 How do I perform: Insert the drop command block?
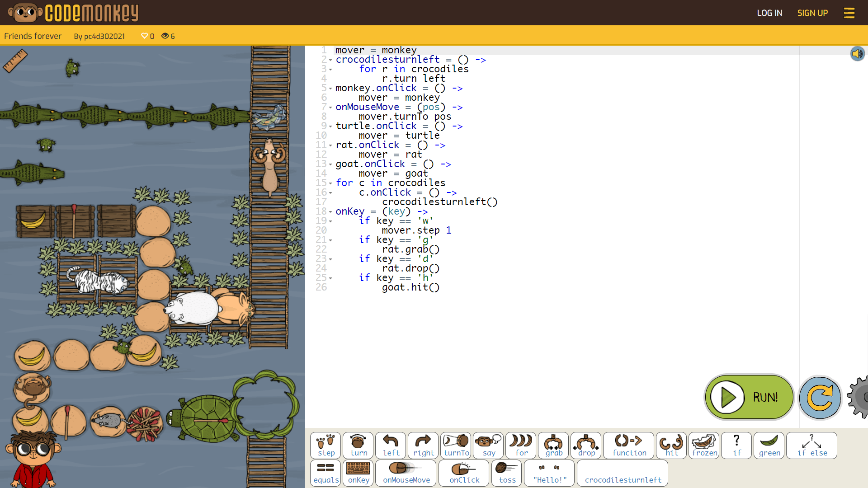(x=586, y=446)
